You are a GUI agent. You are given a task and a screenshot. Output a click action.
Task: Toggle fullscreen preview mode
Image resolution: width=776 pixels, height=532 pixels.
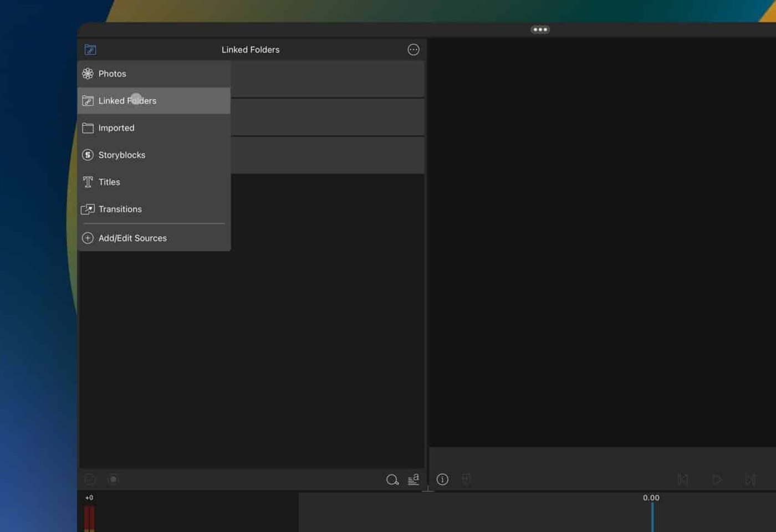pyautogui.click(x=467, y=479)
